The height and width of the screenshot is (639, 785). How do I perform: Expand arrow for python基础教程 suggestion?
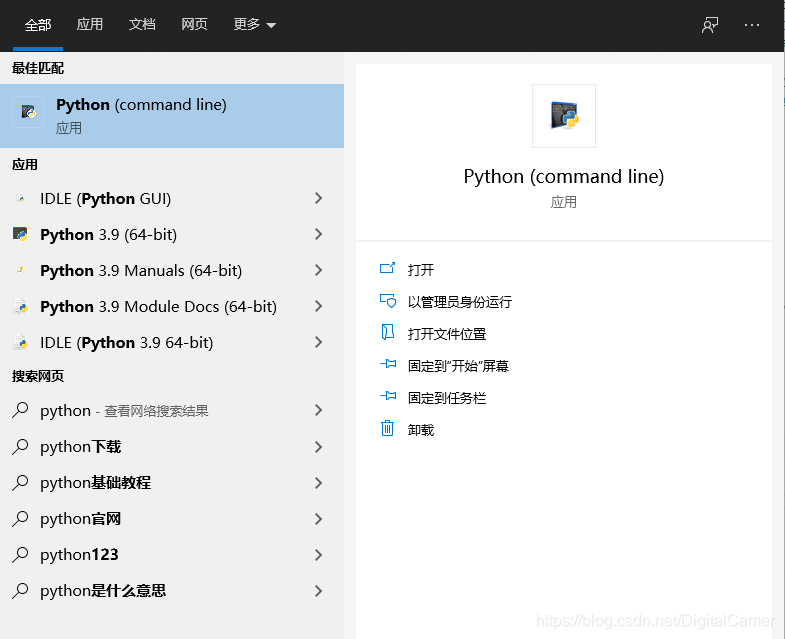(318, 483)
